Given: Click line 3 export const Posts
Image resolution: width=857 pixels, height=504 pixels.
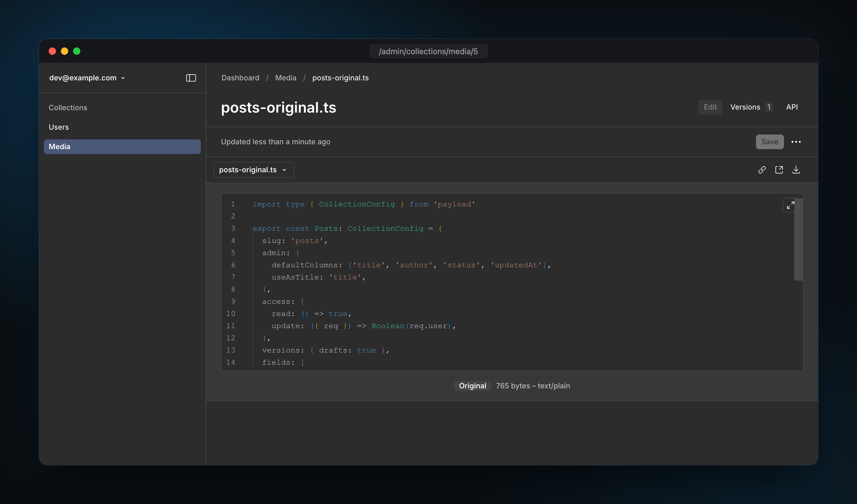Looking at the screenshot, I should coord(347,229).
